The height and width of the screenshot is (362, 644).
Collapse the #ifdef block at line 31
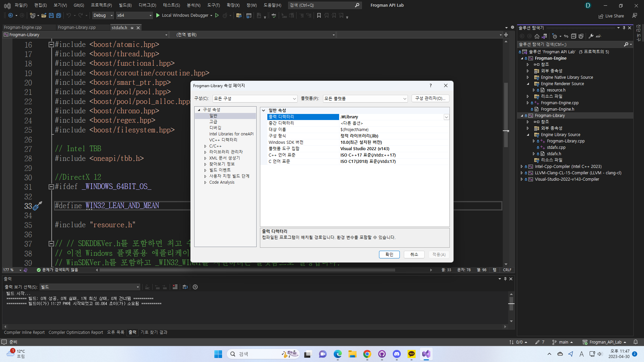[x=51, y=187]
